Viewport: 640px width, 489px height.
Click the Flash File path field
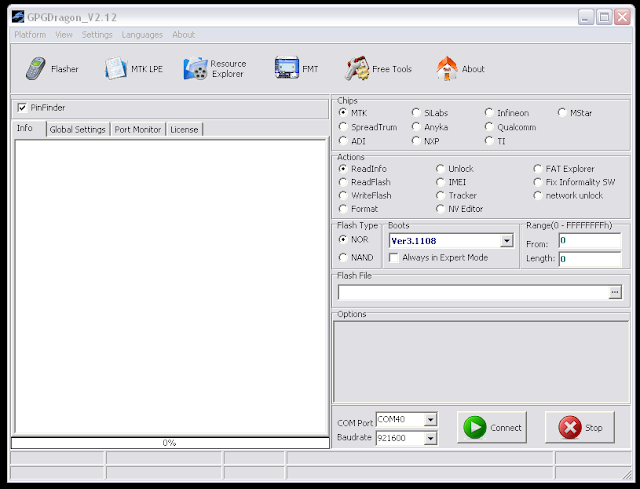[473, 292]
